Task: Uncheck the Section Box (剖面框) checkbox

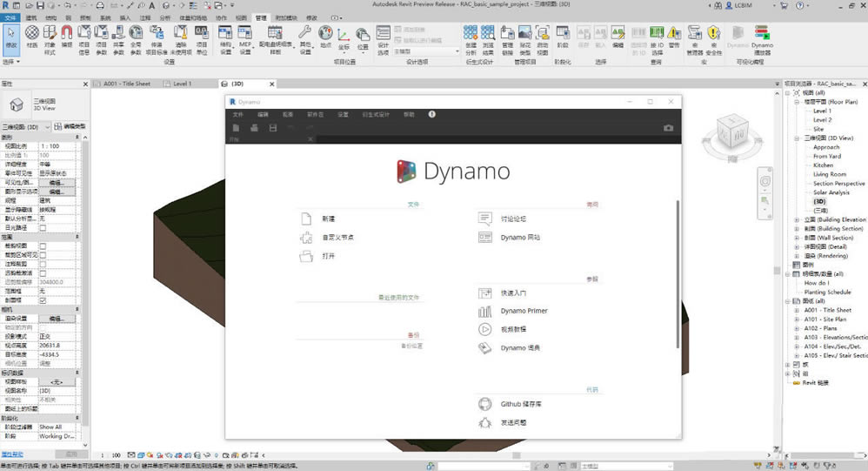Action: (x=43, y=300)
